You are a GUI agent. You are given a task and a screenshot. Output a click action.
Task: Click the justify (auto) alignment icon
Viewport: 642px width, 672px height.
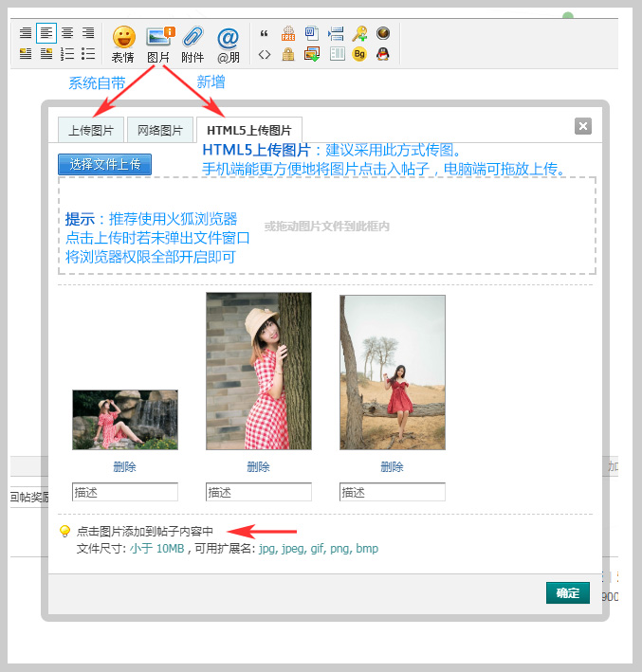pyautogui.click(x=26, y=33)
